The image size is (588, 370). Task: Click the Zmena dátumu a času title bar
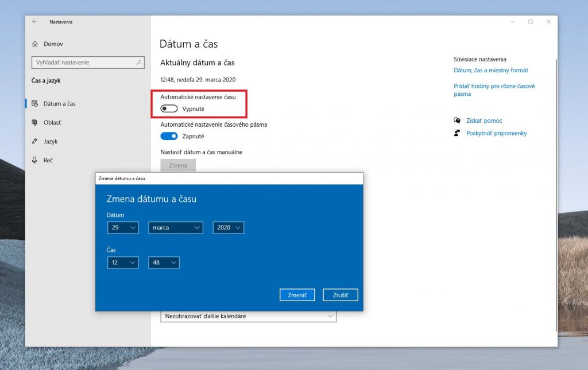pos(229,178)
